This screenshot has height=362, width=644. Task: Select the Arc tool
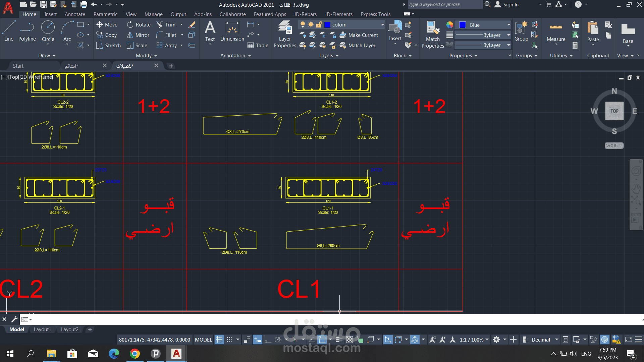67,31
